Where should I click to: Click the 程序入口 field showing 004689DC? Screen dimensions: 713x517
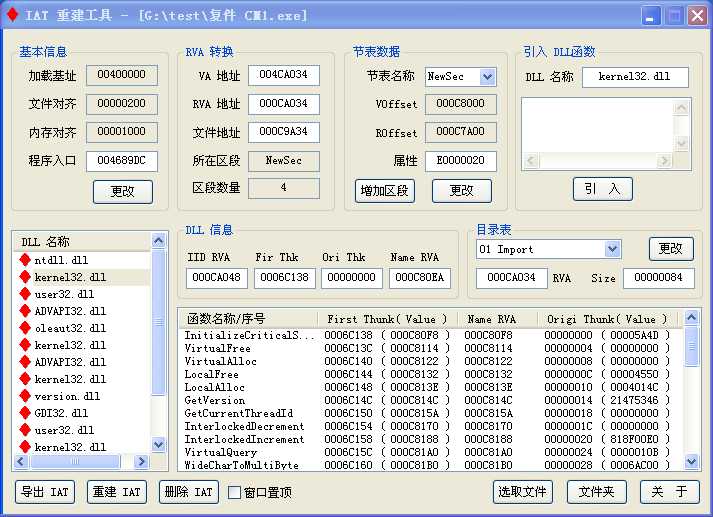[122, 161]
